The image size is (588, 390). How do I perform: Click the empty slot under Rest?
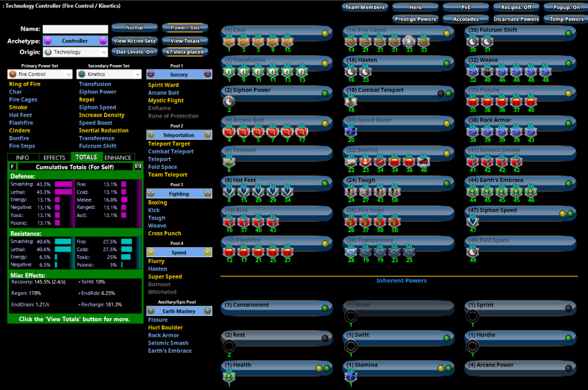pyautogui.click(x=229, y=346)
